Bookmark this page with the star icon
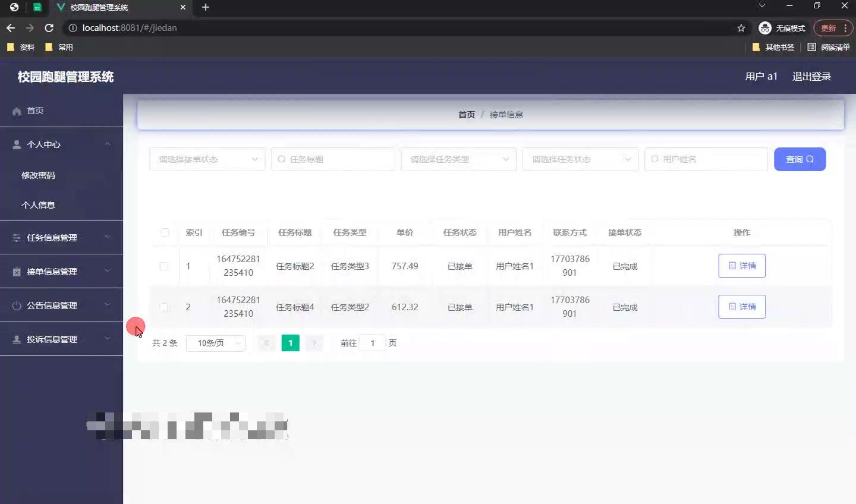Viewport: 856px width, 504px height. point(741,28)
